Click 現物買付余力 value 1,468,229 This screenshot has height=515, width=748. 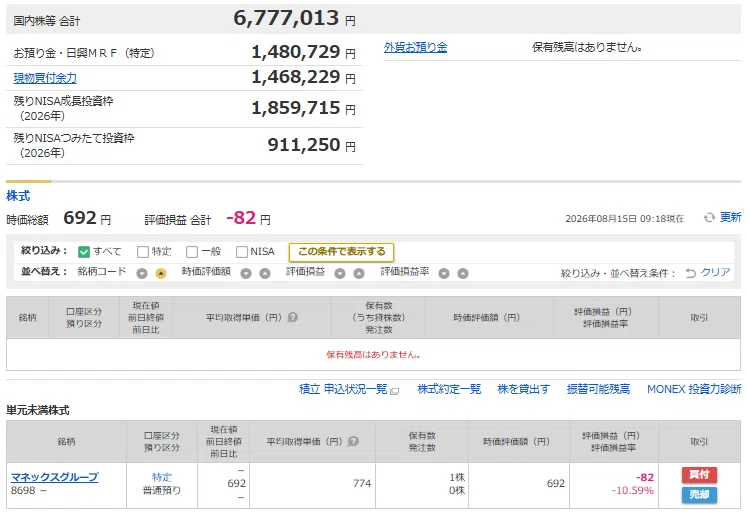[x=296, y=77]
